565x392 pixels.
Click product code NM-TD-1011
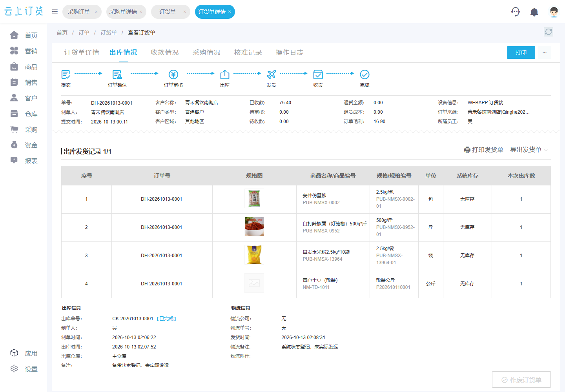316,287
